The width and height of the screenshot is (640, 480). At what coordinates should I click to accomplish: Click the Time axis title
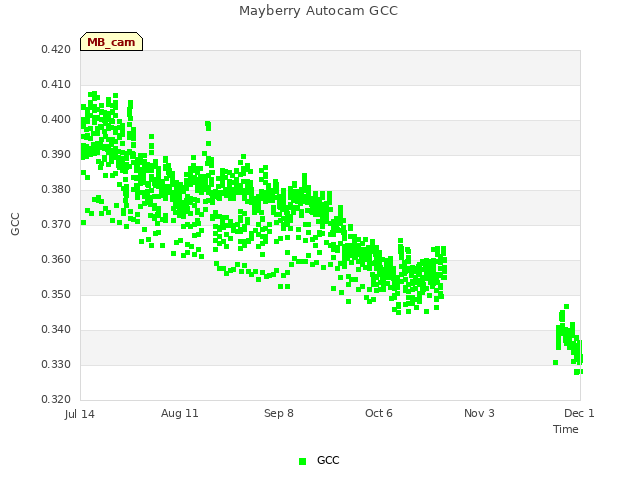(566, 429)
